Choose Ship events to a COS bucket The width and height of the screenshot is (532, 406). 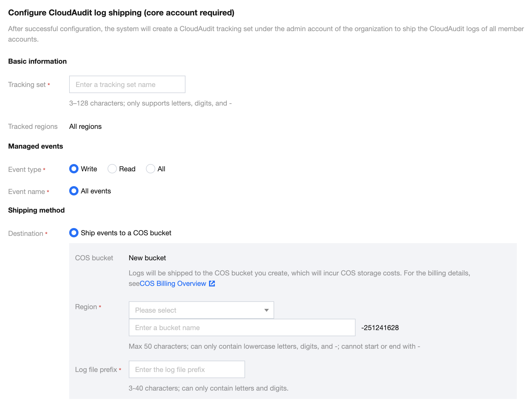pos(74,233)
